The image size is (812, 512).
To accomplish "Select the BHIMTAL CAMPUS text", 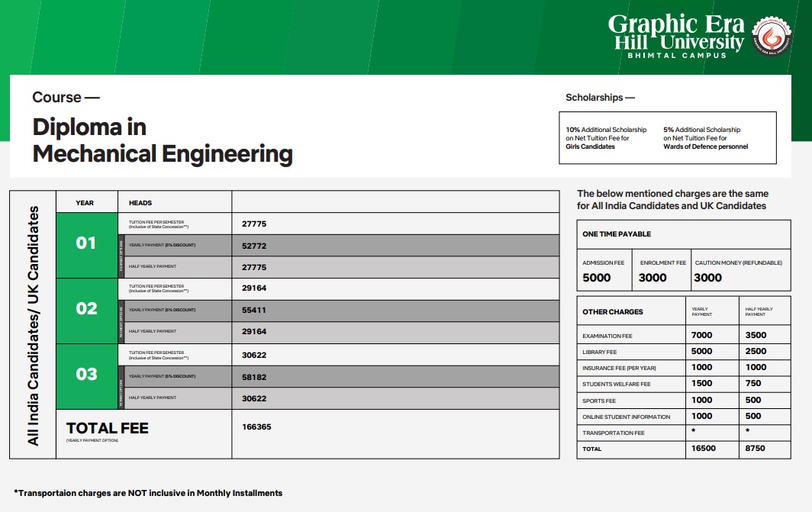I will (x=678, y=56).
